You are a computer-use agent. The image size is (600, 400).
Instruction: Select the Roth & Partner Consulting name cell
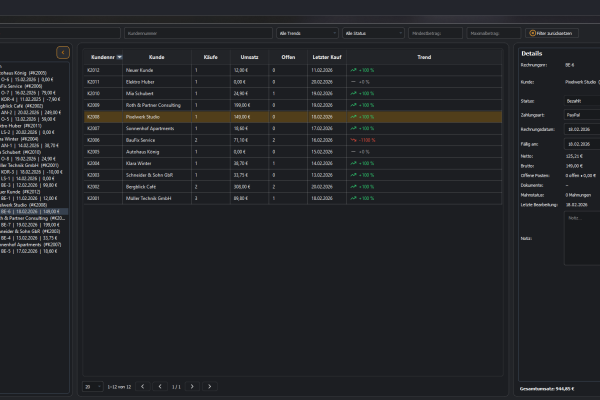(157, 105)
